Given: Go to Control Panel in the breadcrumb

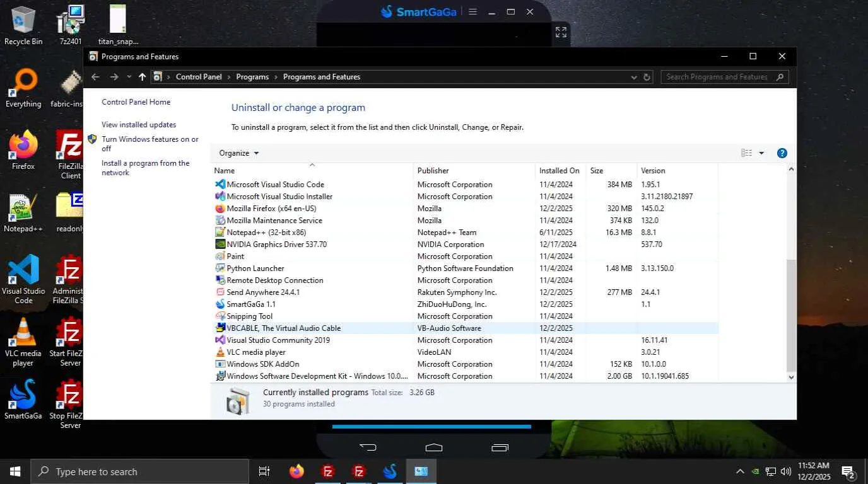Looking at the screenshot, I should 199,77.
